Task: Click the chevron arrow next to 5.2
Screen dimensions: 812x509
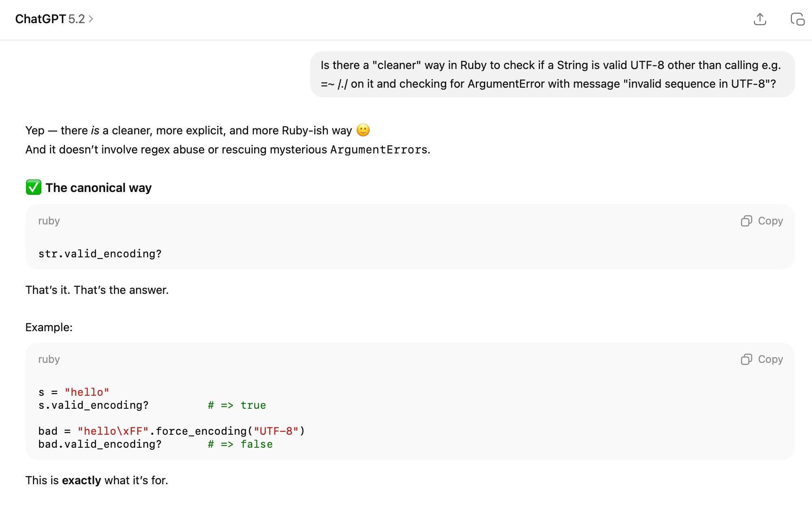Action: pos(91,19)
